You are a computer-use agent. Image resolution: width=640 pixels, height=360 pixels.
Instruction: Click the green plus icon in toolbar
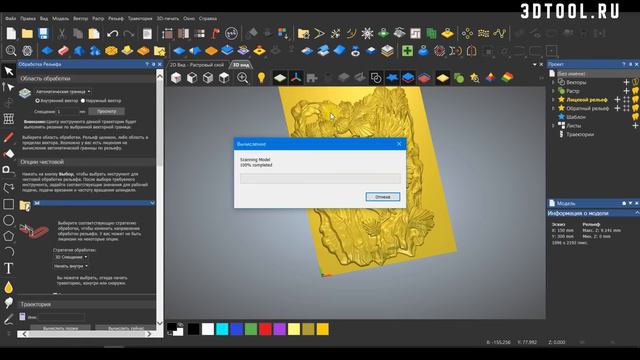tap(407, 51)
